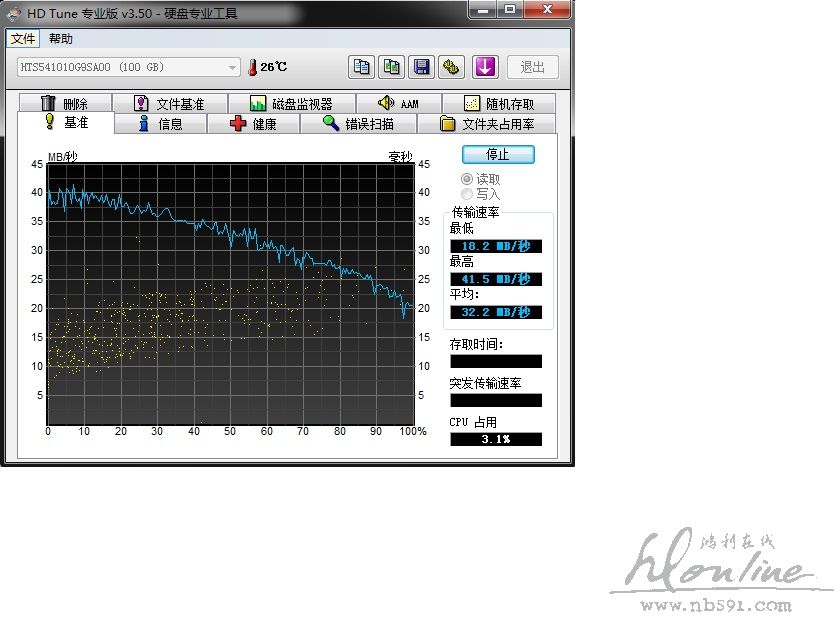840x630 pixels.
Task: Select the 文件基准 tab
Action: click(169, 104)
